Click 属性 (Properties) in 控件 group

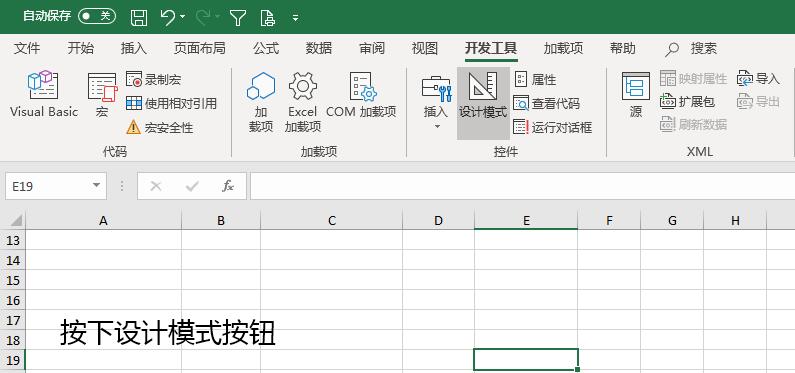536,79
